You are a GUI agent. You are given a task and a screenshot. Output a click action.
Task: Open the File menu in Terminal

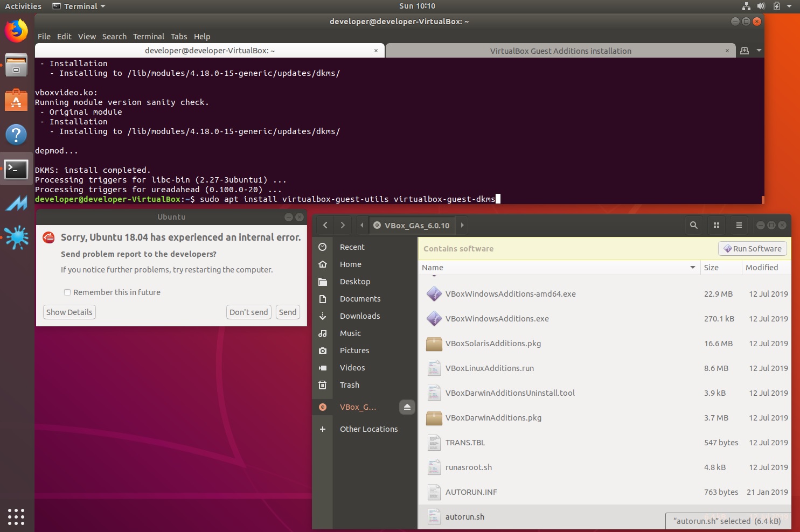coord(44,37)
